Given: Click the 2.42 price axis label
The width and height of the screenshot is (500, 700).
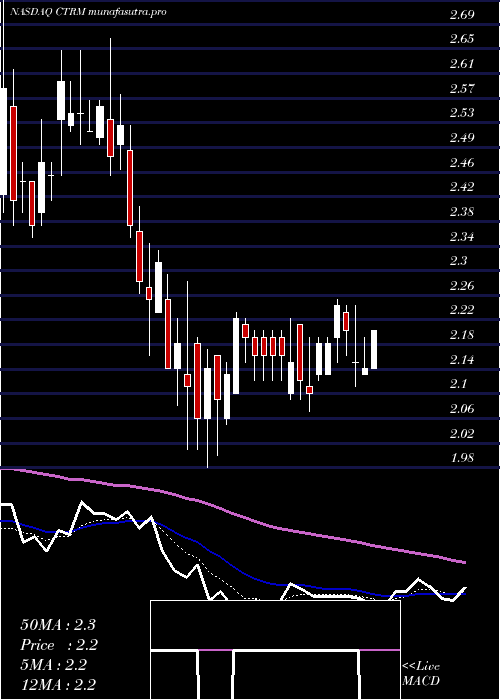Looking at the screenshot, I should (462, 187).
